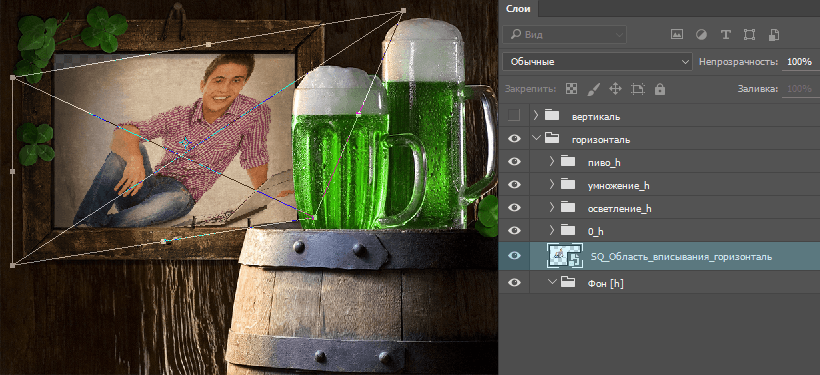Select layer name 0_h
This screenshot has height=375, width=820.
tap(596, 231)
